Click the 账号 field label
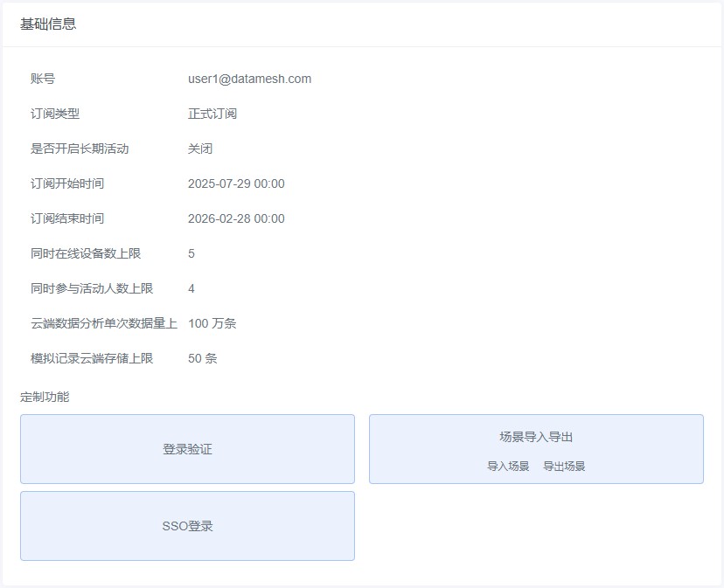Screen dimensions: 724x588 pyautogui.click(x=43, y=79)
